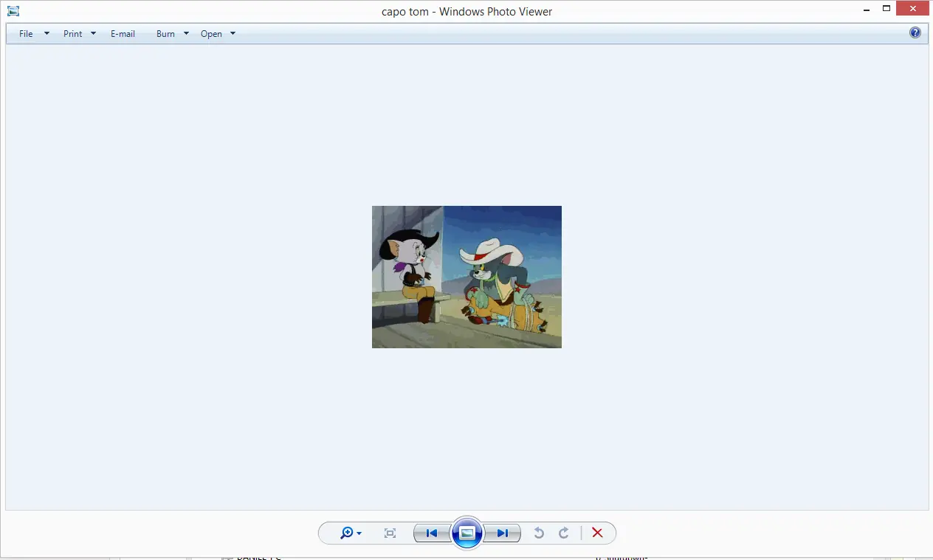
Task: Click the Photo Viewer title bar icon
Action: [13, 11]
